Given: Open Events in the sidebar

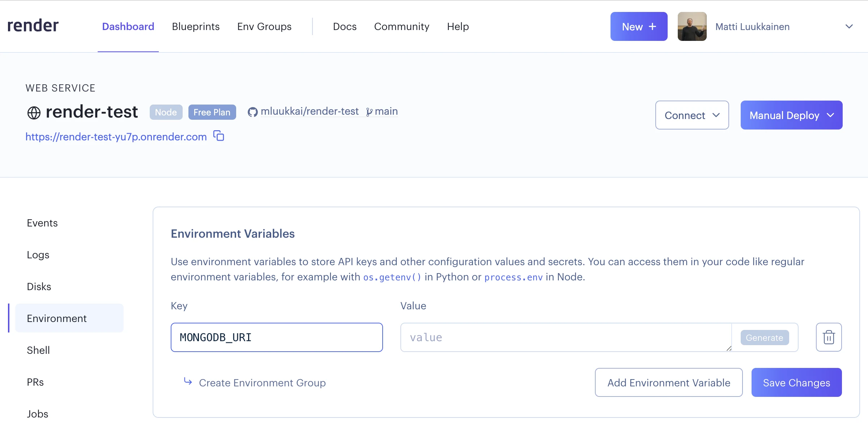Looking at the screenshot, I should tap(42, 223).
